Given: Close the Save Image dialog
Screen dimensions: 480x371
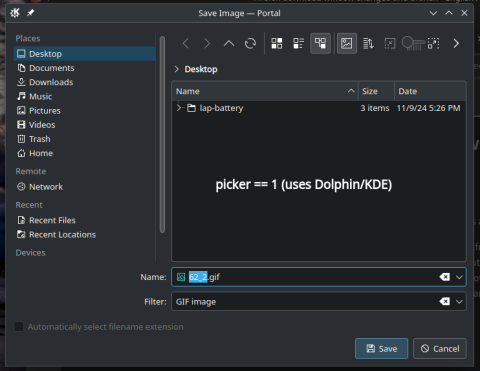Looking at the screenshot, I should point(464,13).
